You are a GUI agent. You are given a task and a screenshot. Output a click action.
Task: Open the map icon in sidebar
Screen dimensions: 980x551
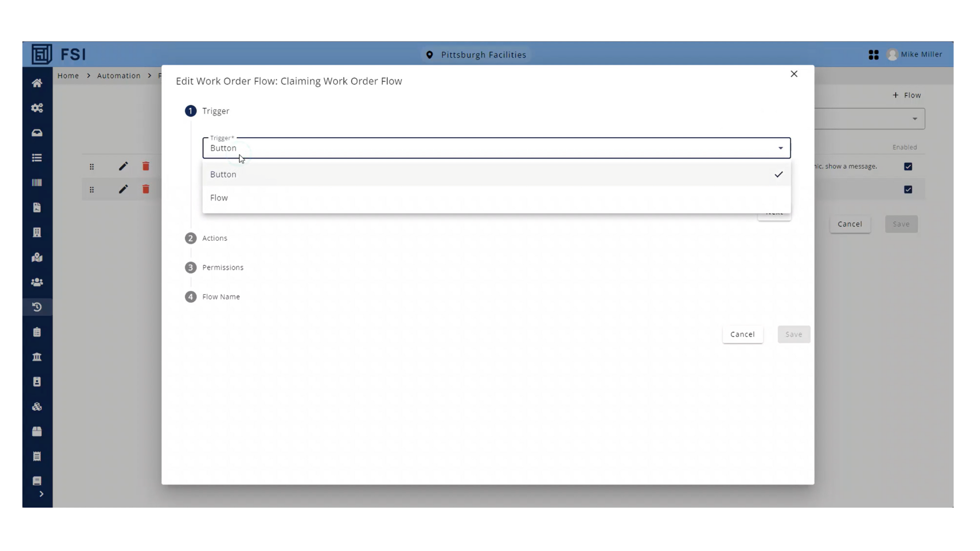(x=37, y=258)
